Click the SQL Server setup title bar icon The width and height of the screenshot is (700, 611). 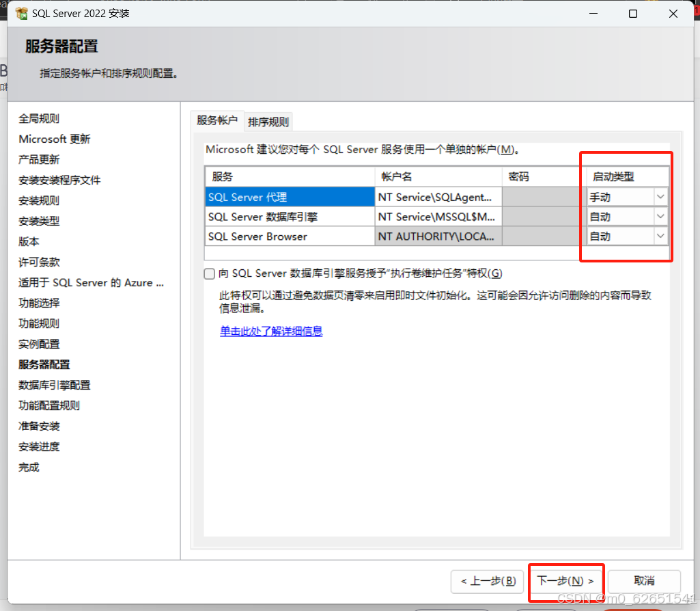pos(21,14)
